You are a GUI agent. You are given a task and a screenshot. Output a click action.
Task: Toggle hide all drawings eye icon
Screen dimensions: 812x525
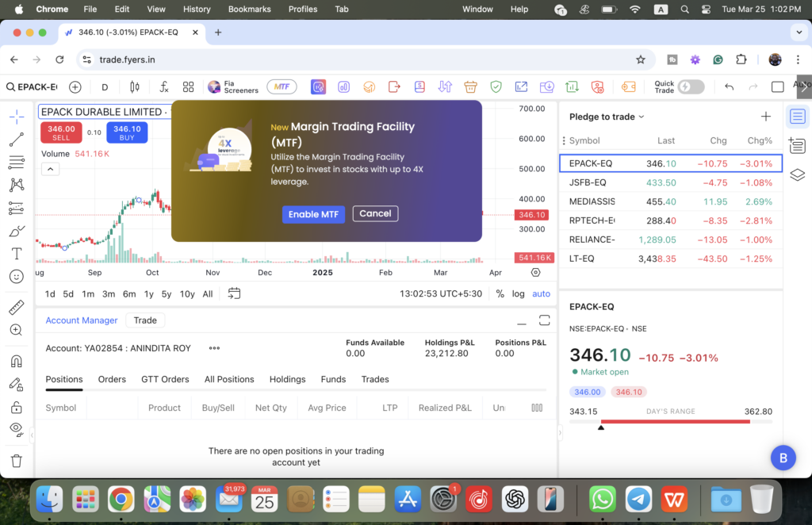(17, 430)
